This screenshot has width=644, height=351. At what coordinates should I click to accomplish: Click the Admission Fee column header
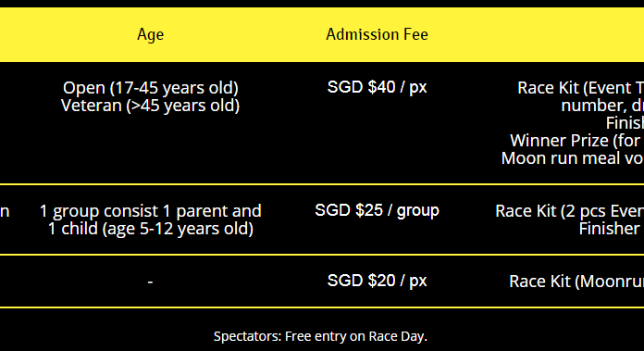(x=377, y=34)
